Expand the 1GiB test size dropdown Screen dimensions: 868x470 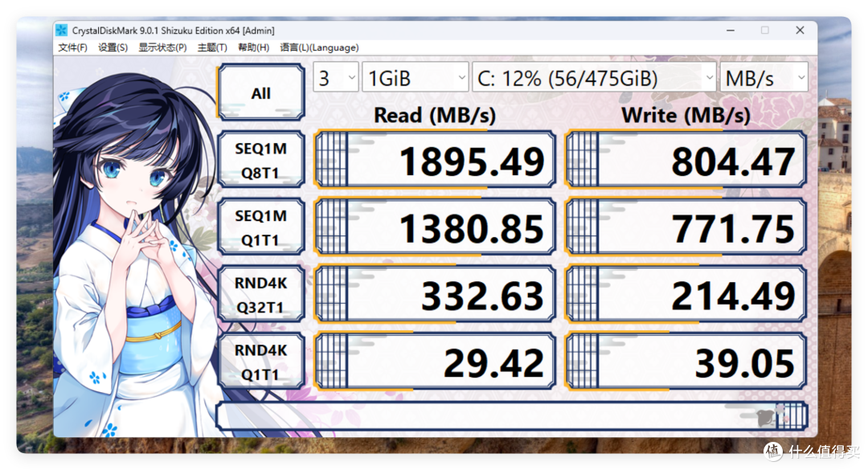416,77
